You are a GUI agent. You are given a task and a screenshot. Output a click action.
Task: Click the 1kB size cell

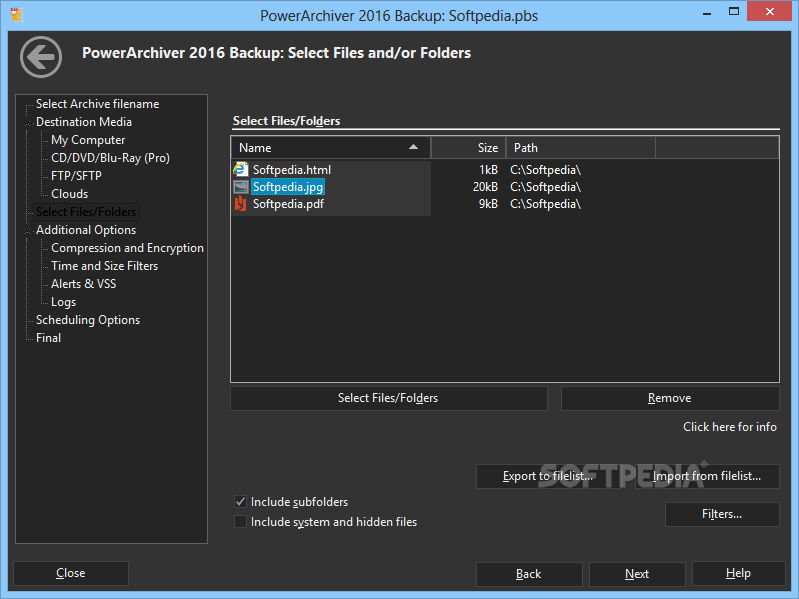488,170
